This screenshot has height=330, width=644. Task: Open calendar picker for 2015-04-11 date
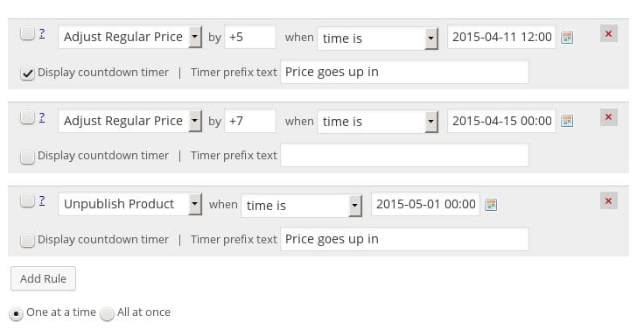coord(567,38)
